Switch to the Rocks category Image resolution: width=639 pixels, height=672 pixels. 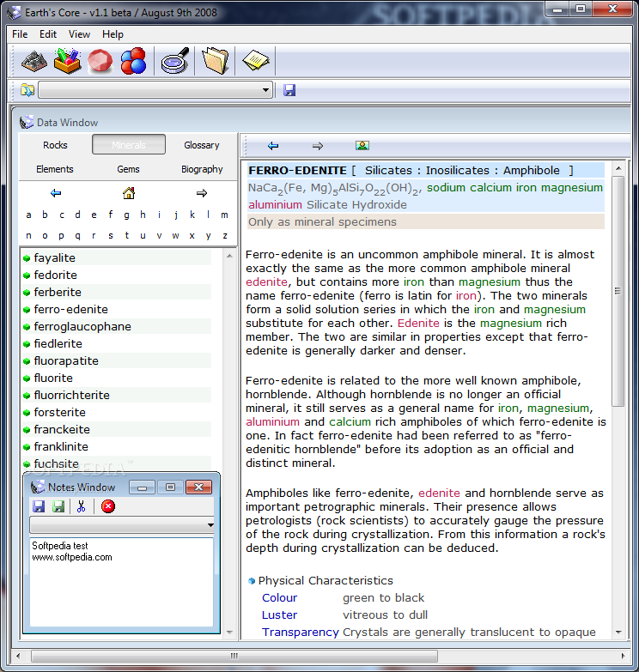tap(55, 145)
